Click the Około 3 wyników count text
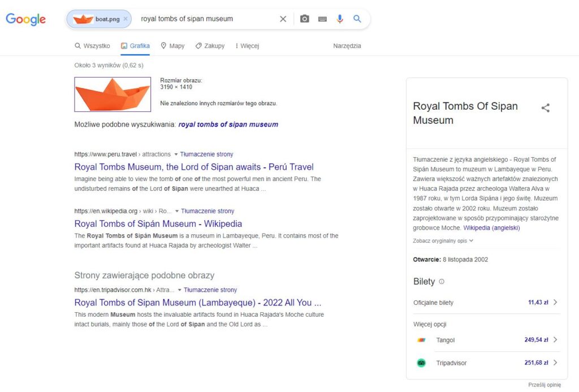579x392 pixels. (x=109, y=65)
